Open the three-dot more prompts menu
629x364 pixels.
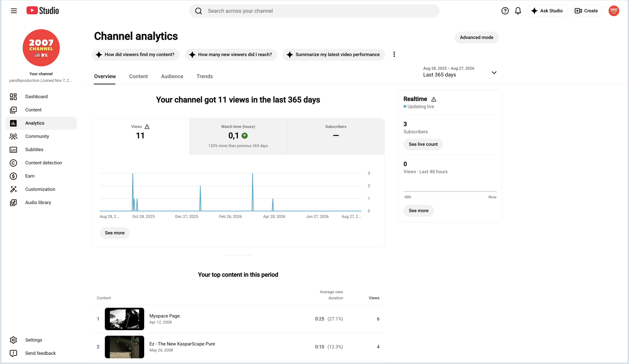click(394, 54)
